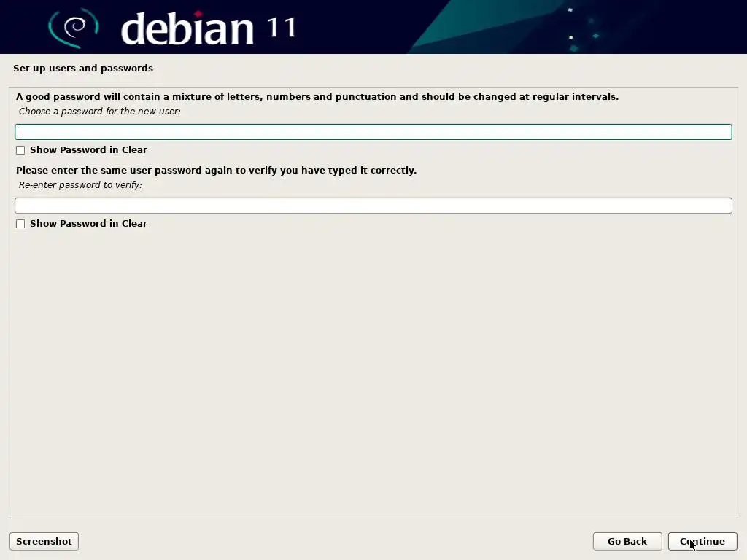Click the red dot above debian's letter i

pos(198,13)
